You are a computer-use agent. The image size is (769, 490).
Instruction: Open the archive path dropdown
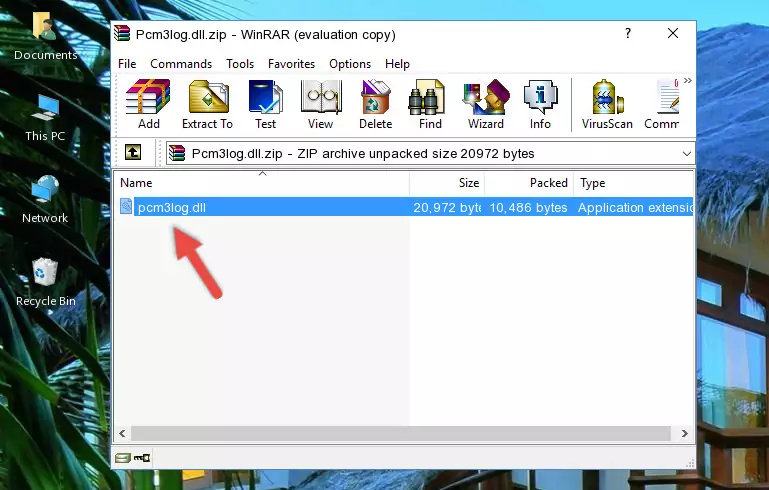[x=687, y=154]
